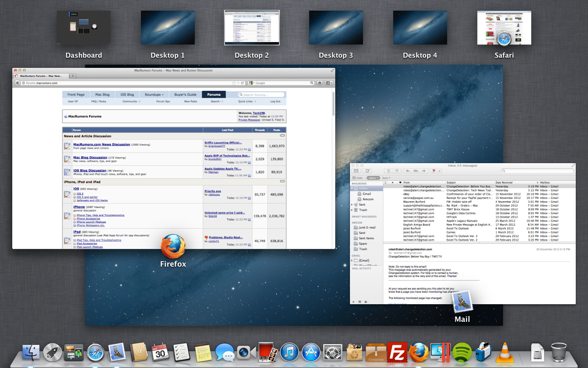This screenshot has height=368, width=588.
Task: Open Photo Booth icon in Dock
Action: pos(268,352)
